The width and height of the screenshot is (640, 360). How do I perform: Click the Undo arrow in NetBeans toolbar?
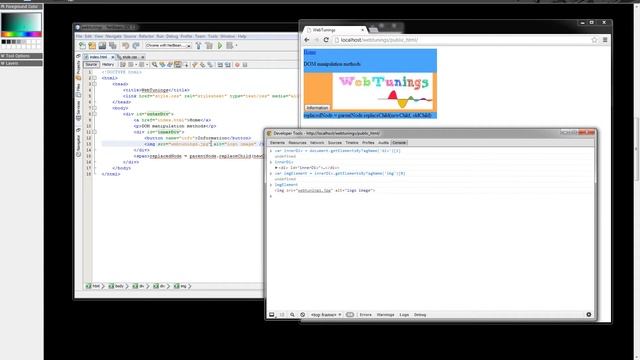(126, 46)
